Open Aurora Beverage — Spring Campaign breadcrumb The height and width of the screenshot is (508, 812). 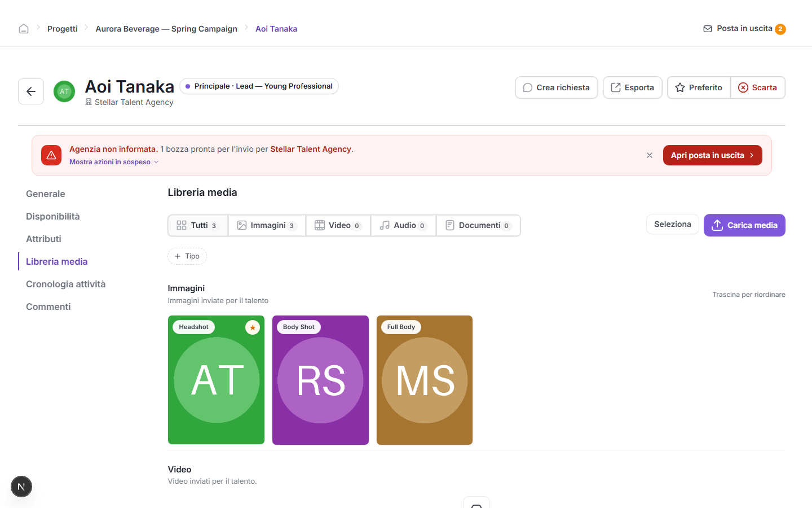coord(166,29)
